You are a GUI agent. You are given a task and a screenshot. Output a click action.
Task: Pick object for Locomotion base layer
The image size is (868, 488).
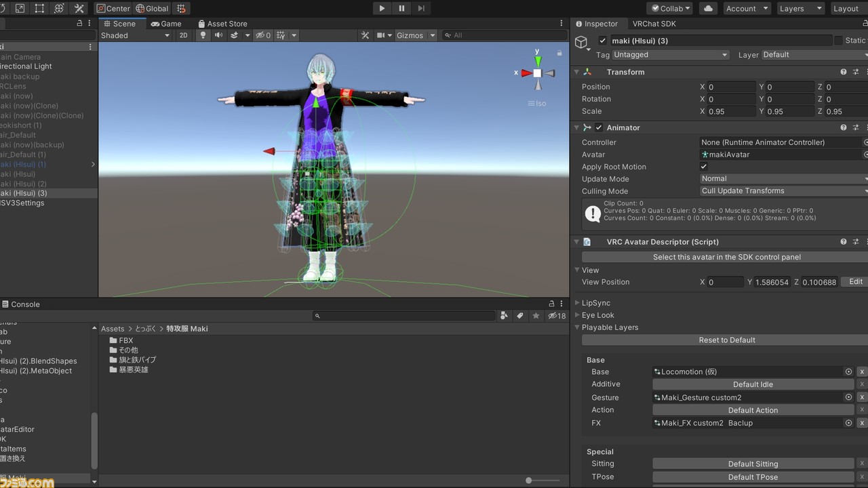pos(848,372)
